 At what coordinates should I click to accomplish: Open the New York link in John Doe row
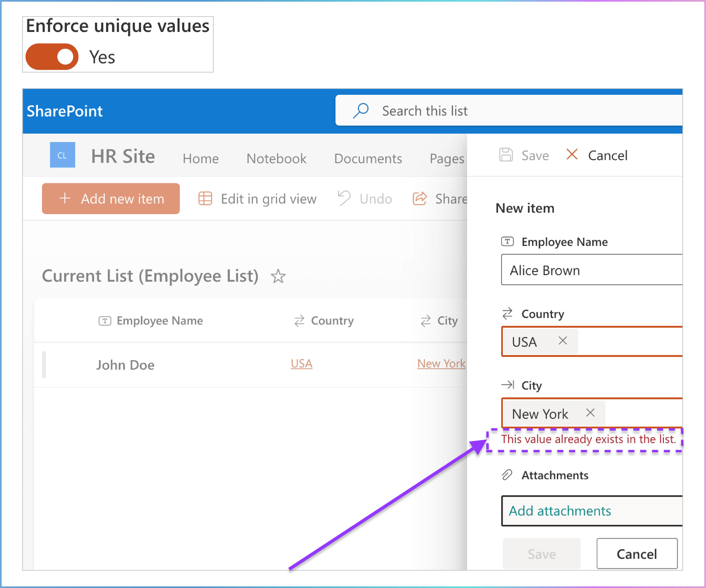coord(441,363)
